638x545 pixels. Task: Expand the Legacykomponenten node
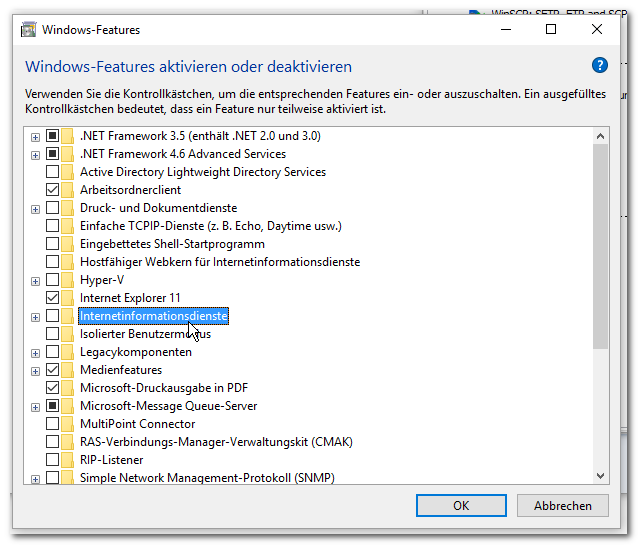point(35,353)
